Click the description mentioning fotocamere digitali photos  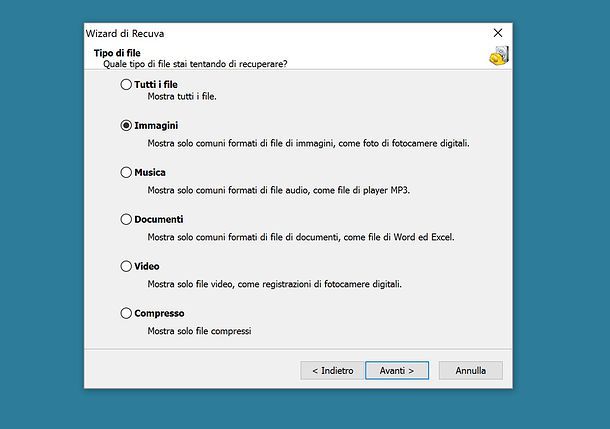[x=309, y=144]
